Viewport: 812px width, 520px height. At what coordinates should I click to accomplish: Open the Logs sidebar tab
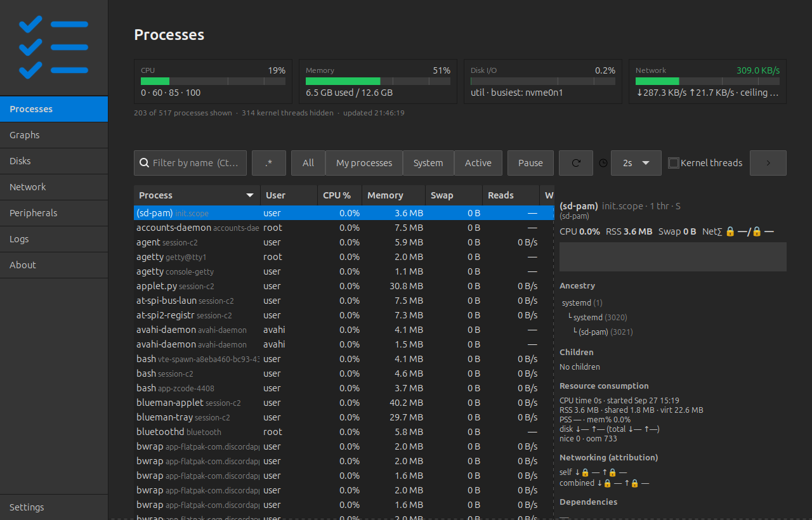click(x=54, y=239)
